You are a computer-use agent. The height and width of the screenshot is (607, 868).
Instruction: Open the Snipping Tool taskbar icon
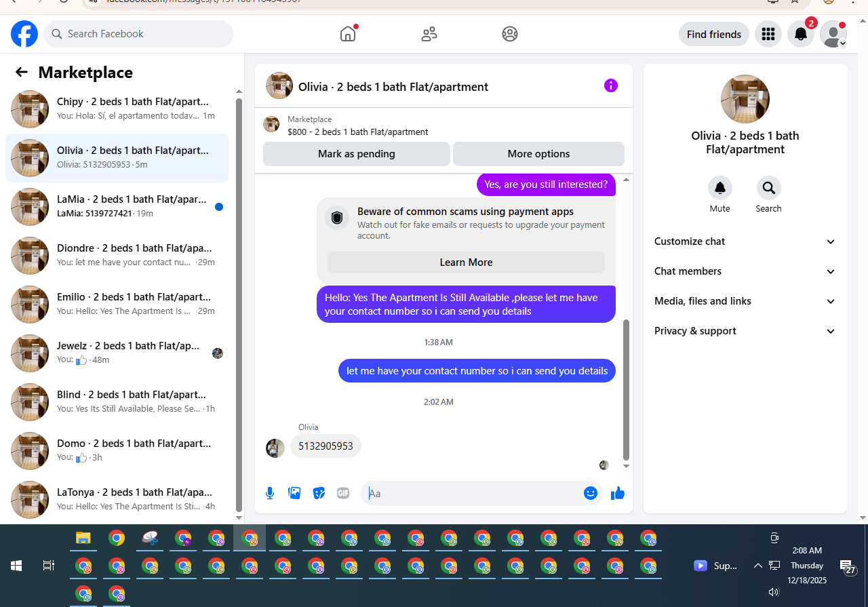(x=151, y=539)
